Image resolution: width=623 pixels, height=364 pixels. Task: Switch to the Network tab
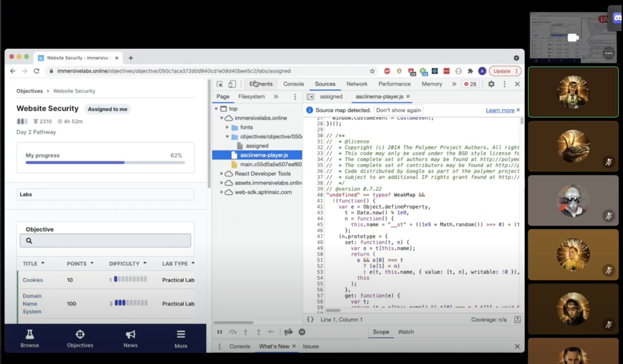(357, 84)
